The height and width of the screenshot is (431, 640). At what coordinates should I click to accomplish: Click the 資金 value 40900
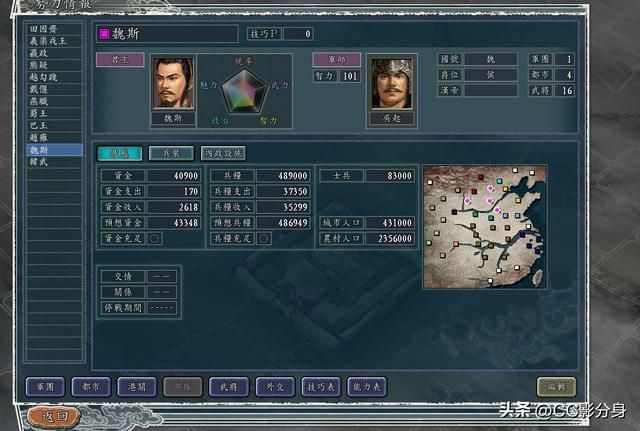173,176
